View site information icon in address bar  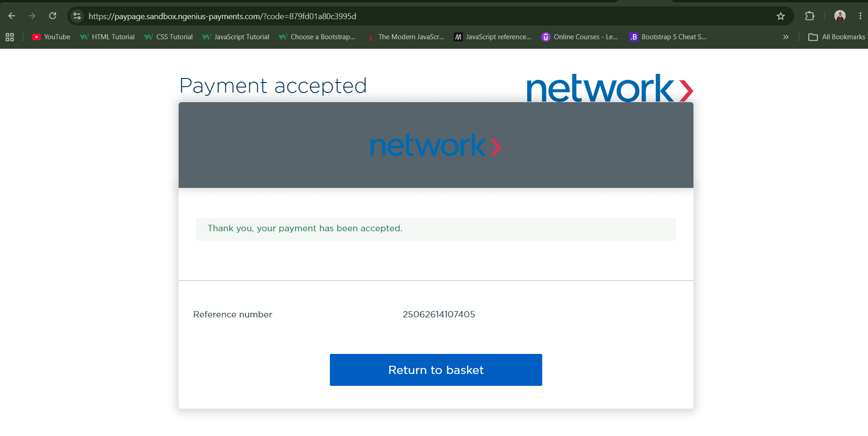77,16
